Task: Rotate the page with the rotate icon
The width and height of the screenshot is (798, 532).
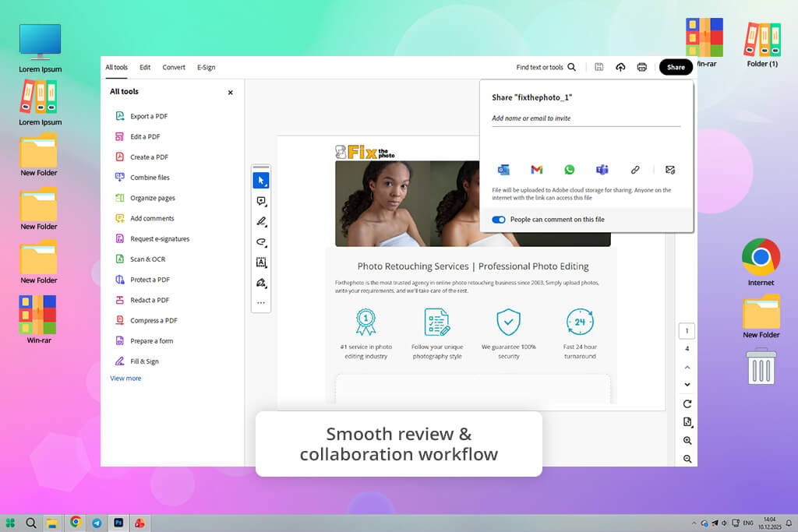Action: click(x=687, y=404)
